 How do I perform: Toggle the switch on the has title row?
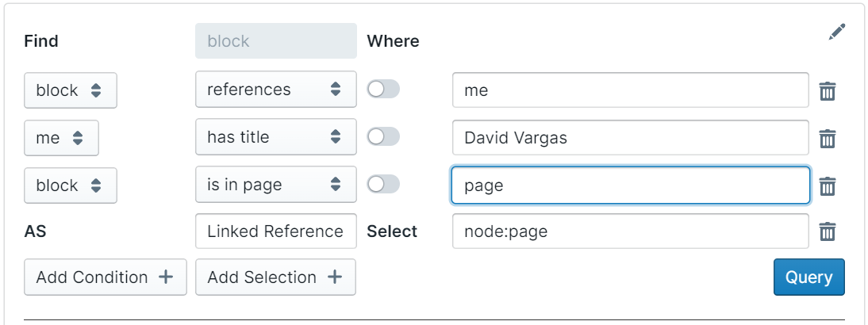click(x=383, y=137)
